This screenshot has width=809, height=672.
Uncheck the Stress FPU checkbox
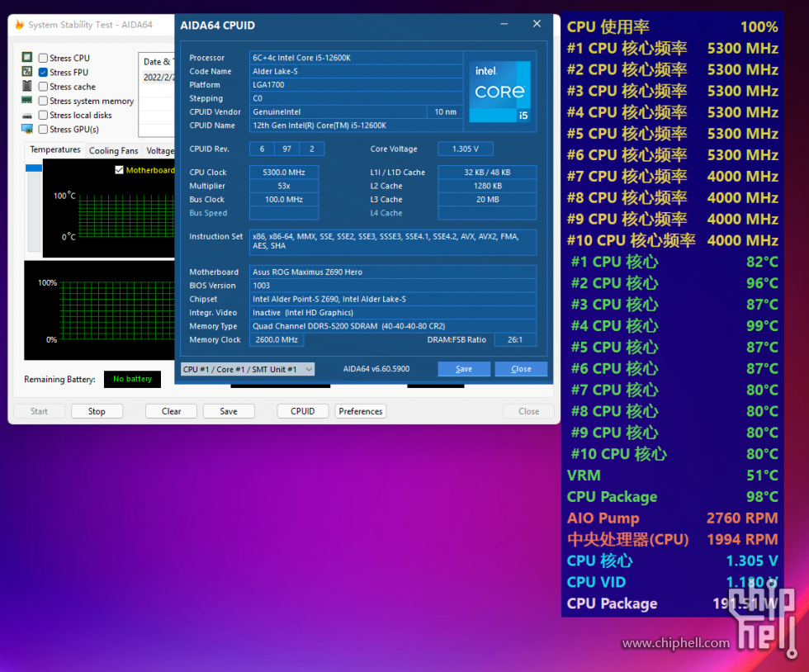click(x=43, y=73)
